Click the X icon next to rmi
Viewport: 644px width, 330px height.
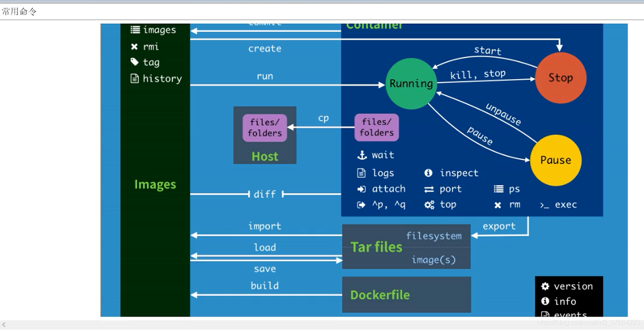[x=134, y=47]
